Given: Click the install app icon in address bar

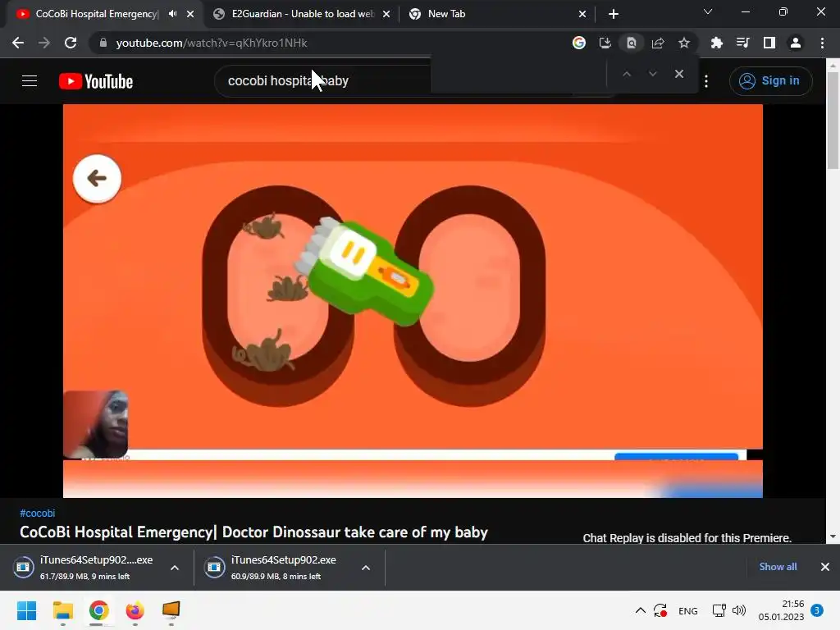Looking at the screenshot, I should click(x=605, y=43).
